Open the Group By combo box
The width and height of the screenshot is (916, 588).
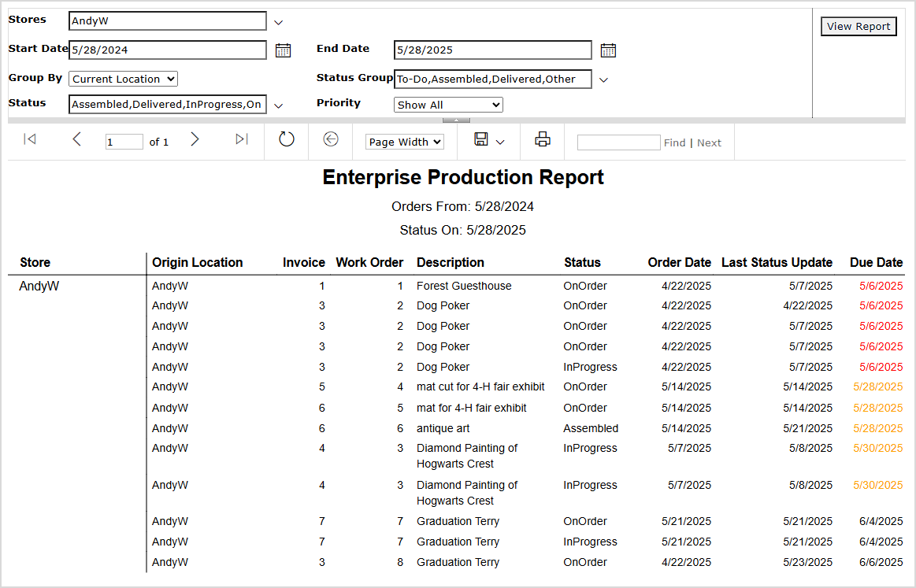click(123, 79)
